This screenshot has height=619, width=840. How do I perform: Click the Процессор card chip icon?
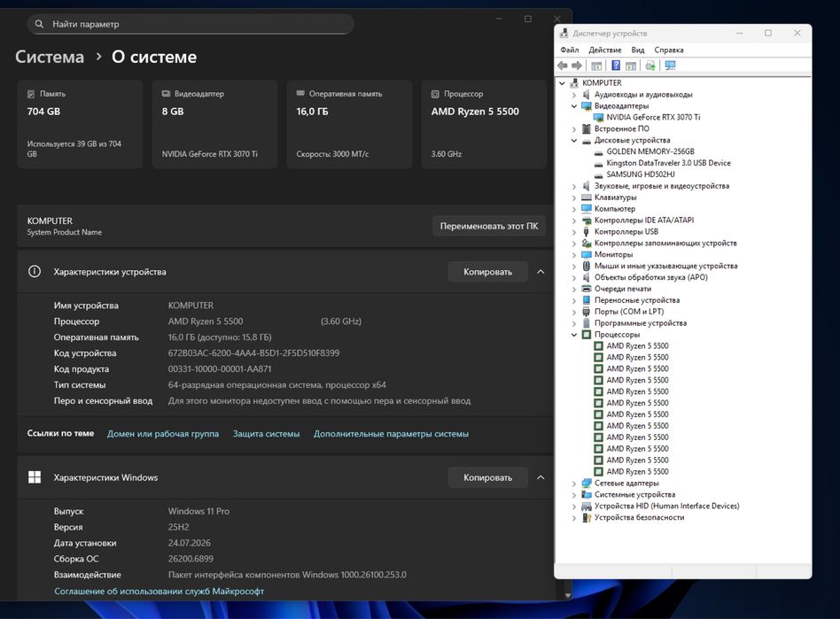[435, 94]
